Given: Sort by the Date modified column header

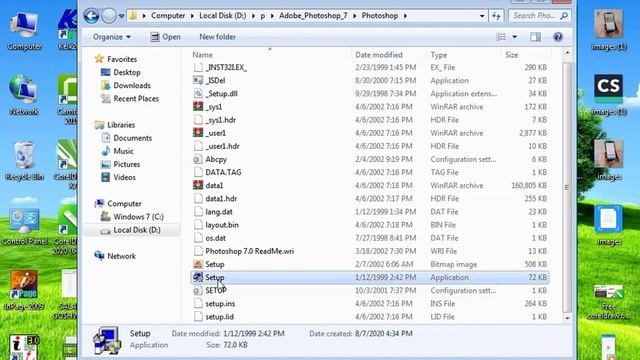Looking at the screenshot, I should pyautogui.click(x=379, y=55).
